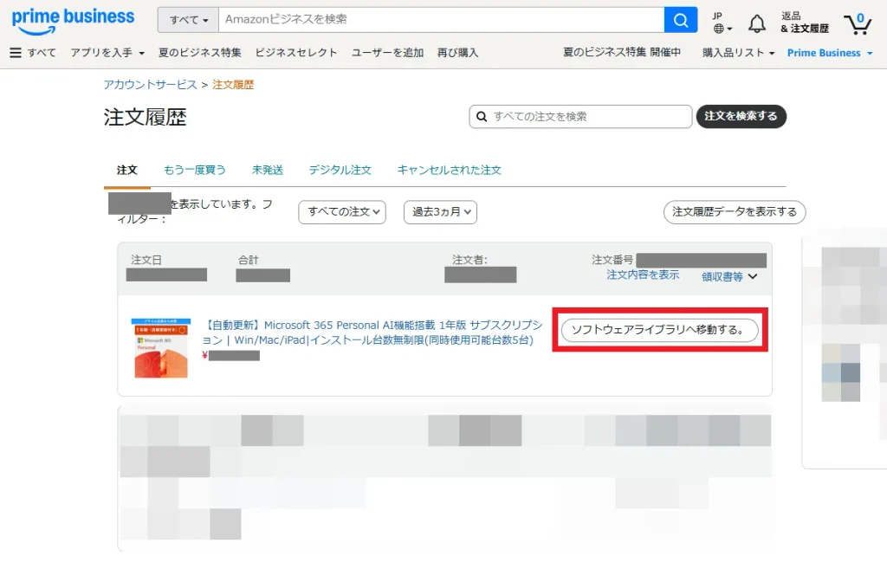Viewport: 887px width, 588px height.
Task: Click the prime business logo
Action: 73,21
